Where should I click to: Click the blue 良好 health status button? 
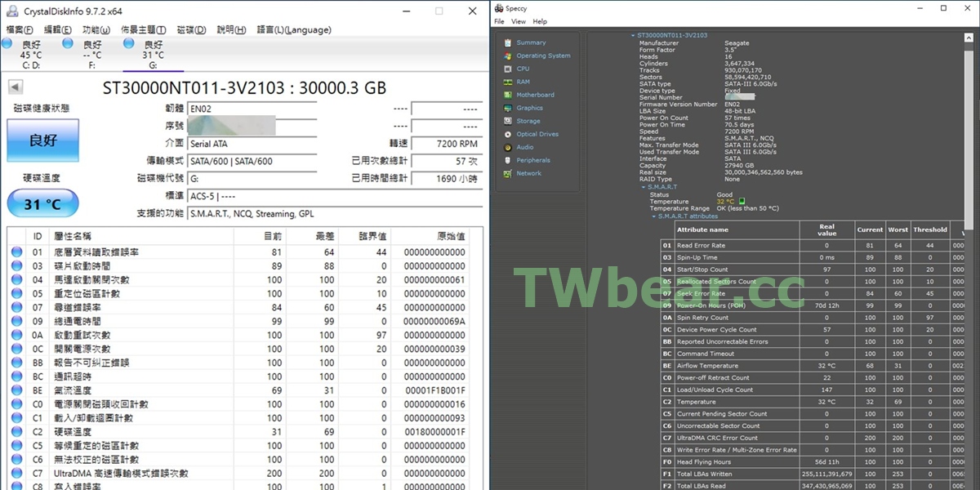pyautogui.click(x=42, y=140)
